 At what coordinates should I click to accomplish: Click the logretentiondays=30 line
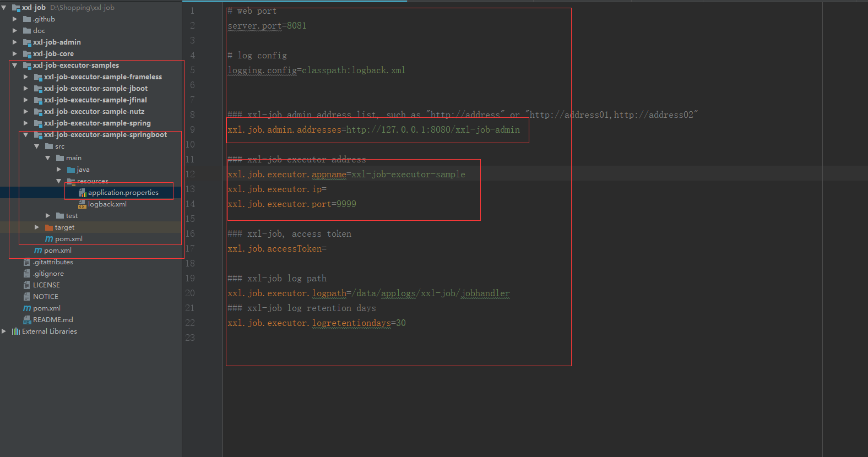pyautogui.click(x=317, y=323)
